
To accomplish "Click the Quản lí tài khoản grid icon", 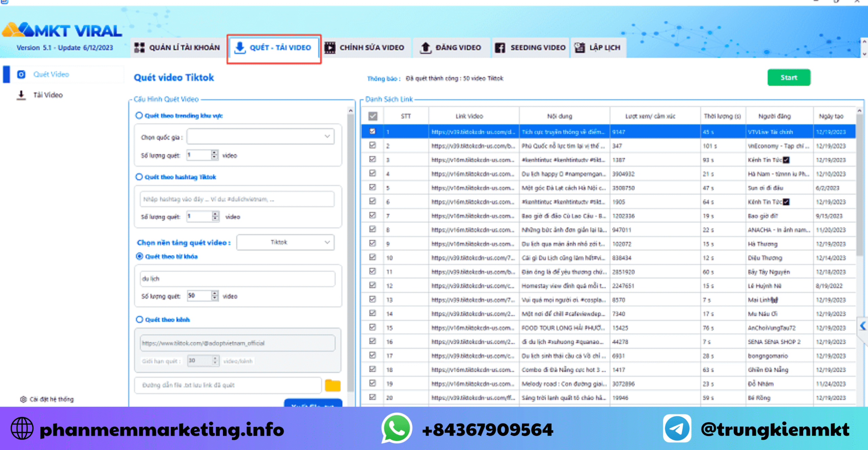I will coord(139,47).
